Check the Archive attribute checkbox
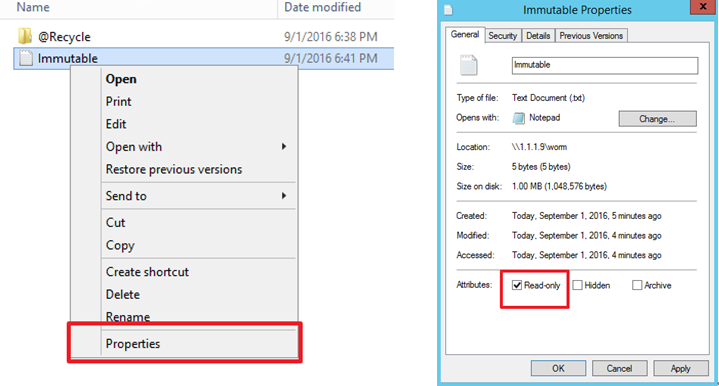Viewport: 719px width, 386px height. pyautogui.click(x=637, y=285)
